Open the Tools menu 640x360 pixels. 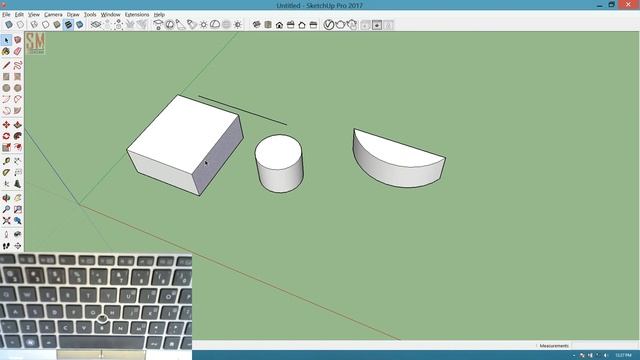tap(90, 14)
